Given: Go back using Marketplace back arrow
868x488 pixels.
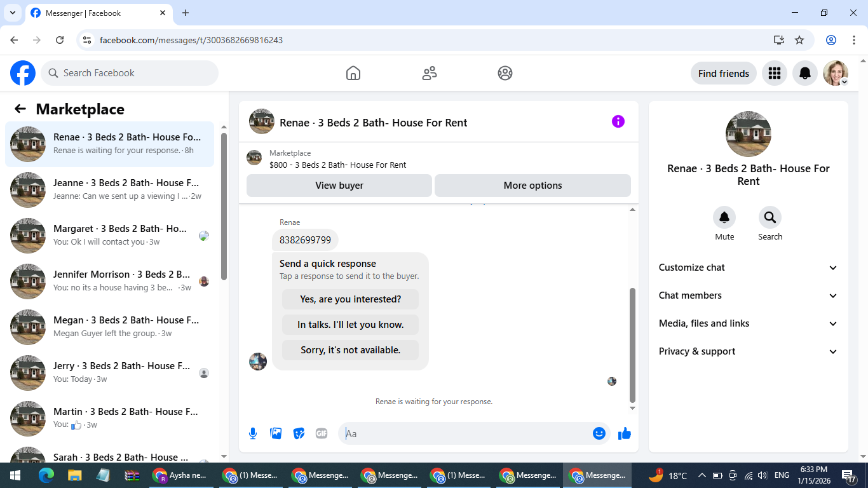Looking at the screenshot, I should click(x=20, y=109).
